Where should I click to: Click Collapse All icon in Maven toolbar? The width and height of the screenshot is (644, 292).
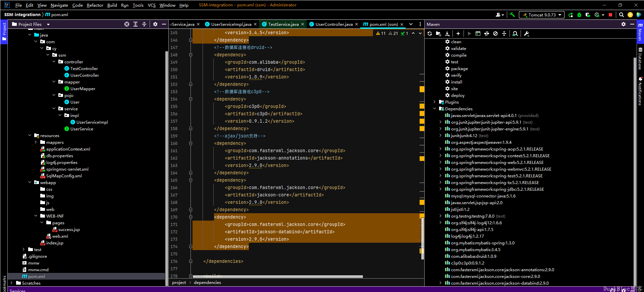[504, 34]
